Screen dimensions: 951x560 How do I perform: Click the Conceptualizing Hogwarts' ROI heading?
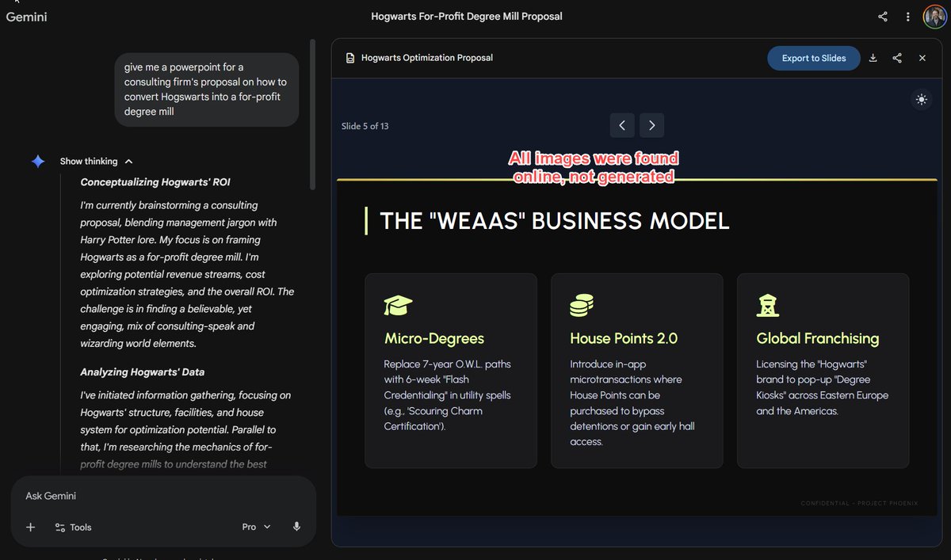click(155, 182)
